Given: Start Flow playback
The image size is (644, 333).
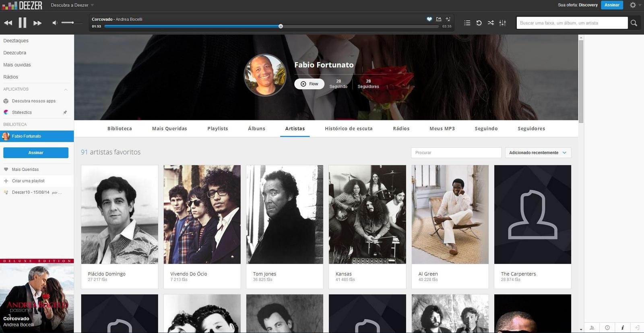Looking at the screenshot, I should 309,84.
